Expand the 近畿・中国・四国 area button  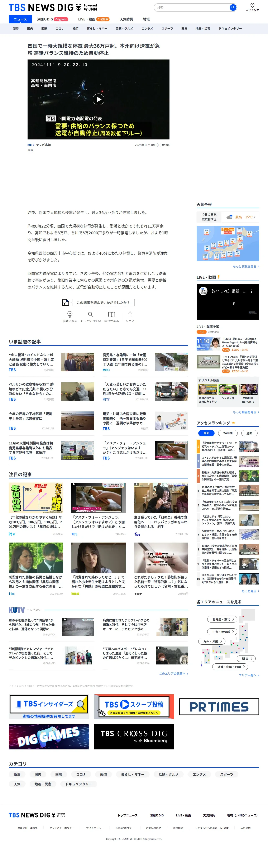(230, 667)
